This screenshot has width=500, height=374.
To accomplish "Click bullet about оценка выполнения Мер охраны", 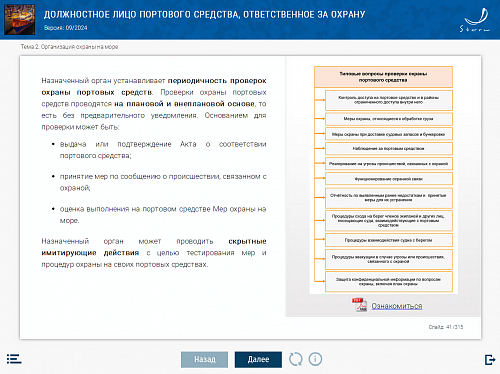I will point(163,215).
